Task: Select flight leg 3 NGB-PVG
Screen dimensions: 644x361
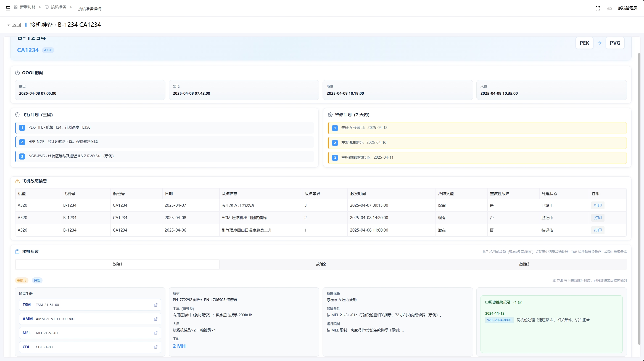Action: click(165, 156)
